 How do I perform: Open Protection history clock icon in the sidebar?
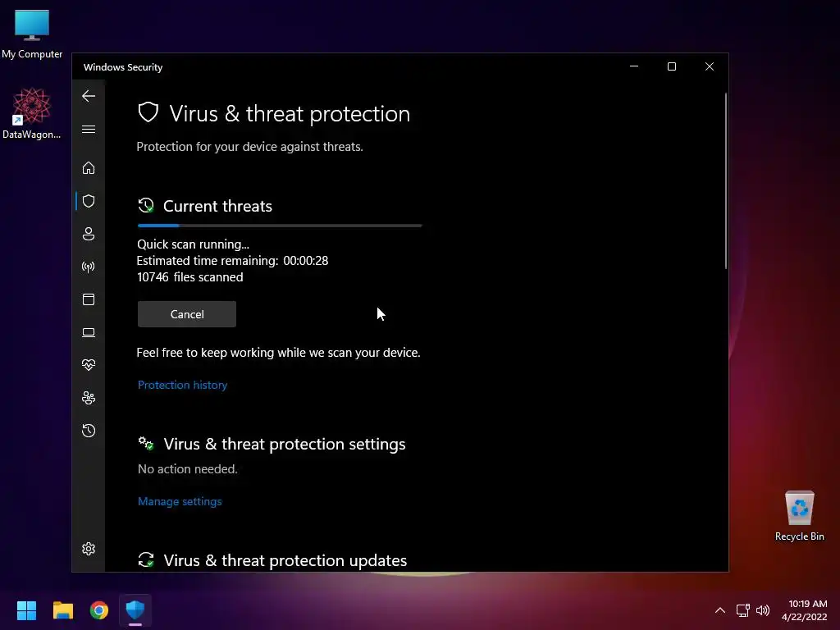tap(89, 431)
